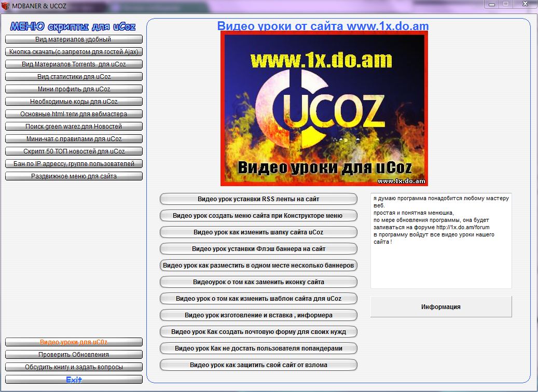Select 'Вид статистики для uCoz' button
Screen dimensions: 538x392
tap(74, 76)
